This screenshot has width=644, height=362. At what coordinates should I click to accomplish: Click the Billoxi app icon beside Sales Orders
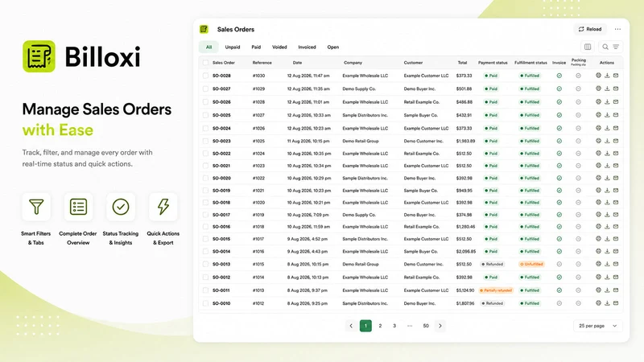(204, 29)
